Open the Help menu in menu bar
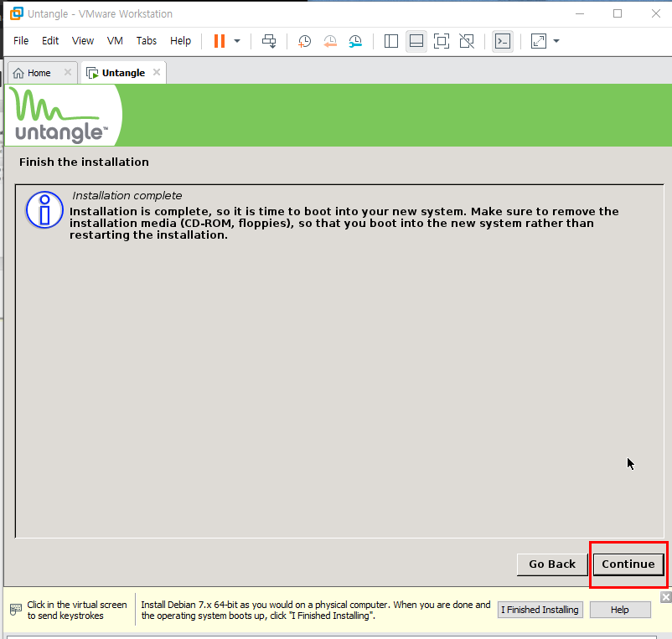Screen dimensions: 672x639 click(180, 41)
